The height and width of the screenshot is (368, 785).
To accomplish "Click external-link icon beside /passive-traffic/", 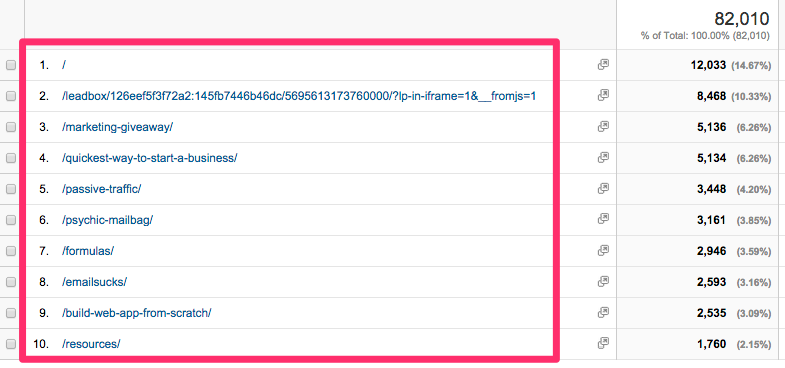I will (603, 189).
